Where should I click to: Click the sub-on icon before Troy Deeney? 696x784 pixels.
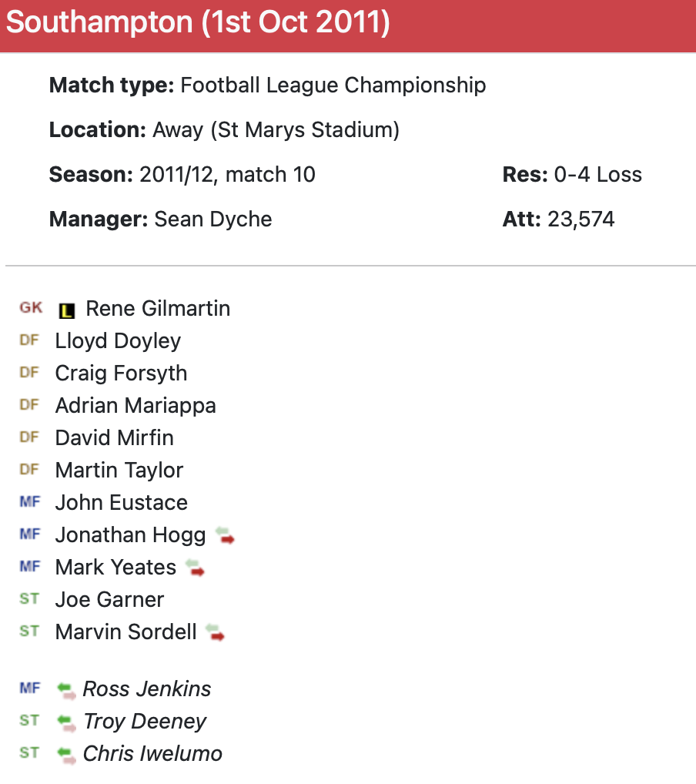pos(67,722)
